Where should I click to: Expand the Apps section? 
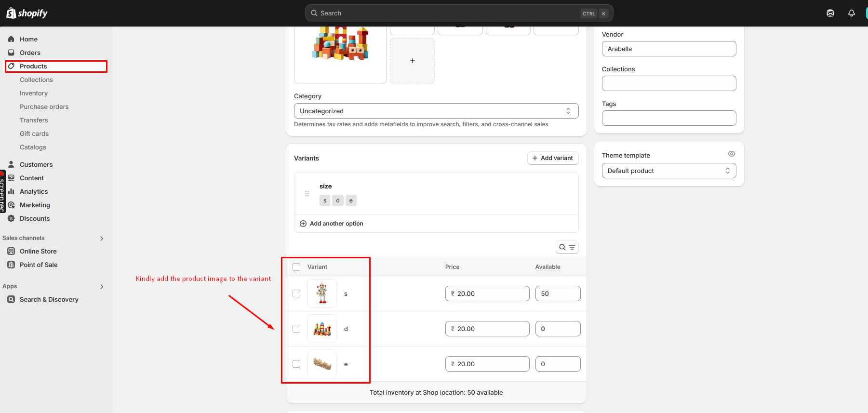pyautogui.click(x=102, y=286)
